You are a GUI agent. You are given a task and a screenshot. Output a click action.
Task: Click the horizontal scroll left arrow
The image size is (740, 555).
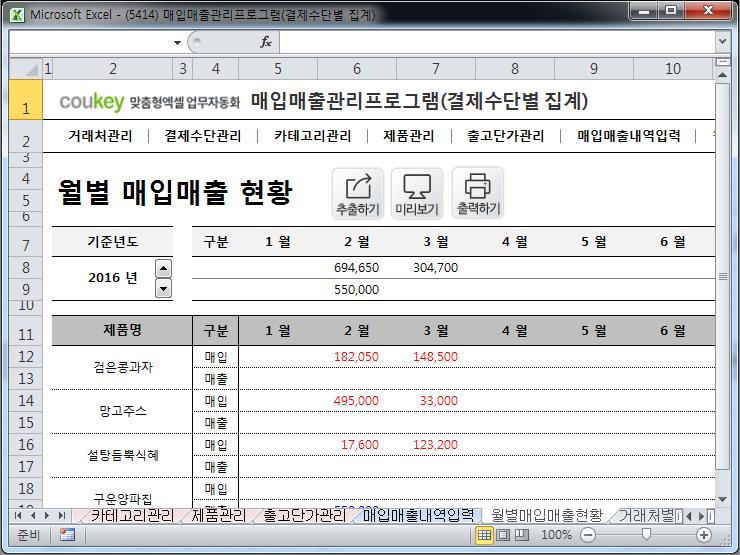tap(689, 516)
